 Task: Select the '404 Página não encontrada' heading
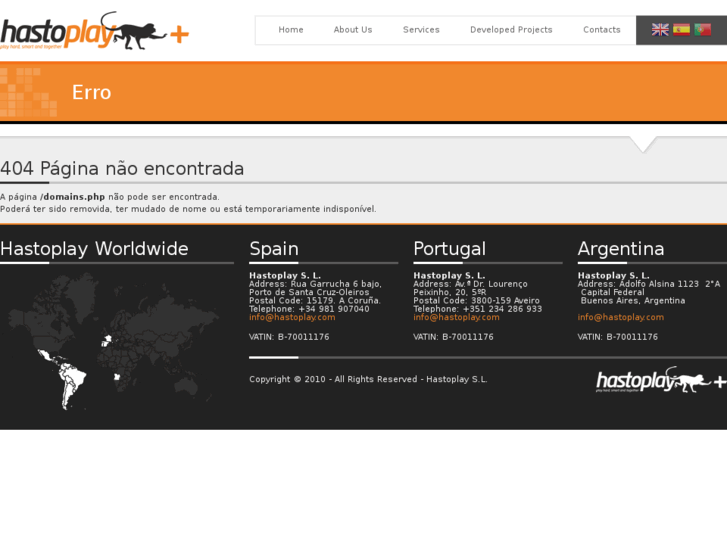[x=122, y=168]
